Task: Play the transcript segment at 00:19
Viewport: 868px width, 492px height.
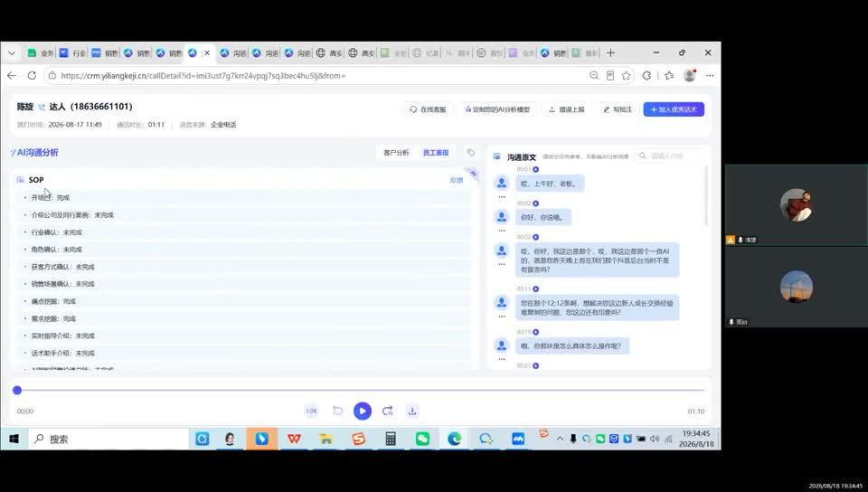Action: [x=536, y=332]
